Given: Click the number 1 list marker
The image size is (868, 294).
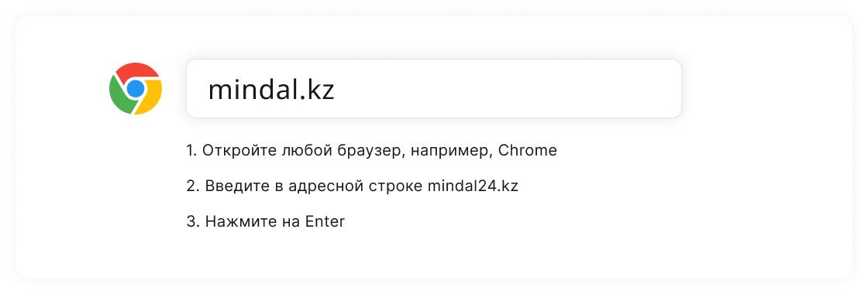Looking at the screenshot, I should 191,150.
